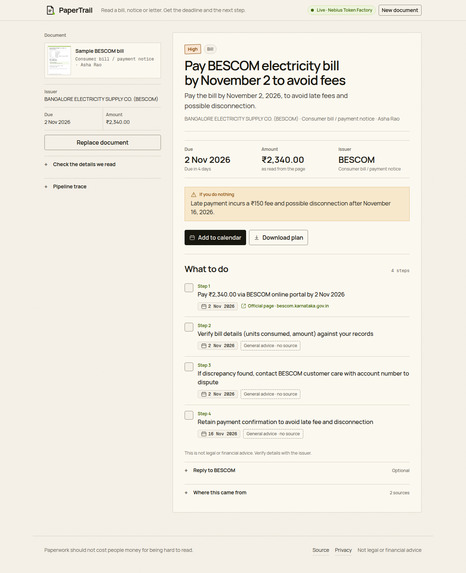The width and height of the screenshot is (466, 573).
Task: Click the Sample BESCOM bill title text
Action: pos(99,51)
